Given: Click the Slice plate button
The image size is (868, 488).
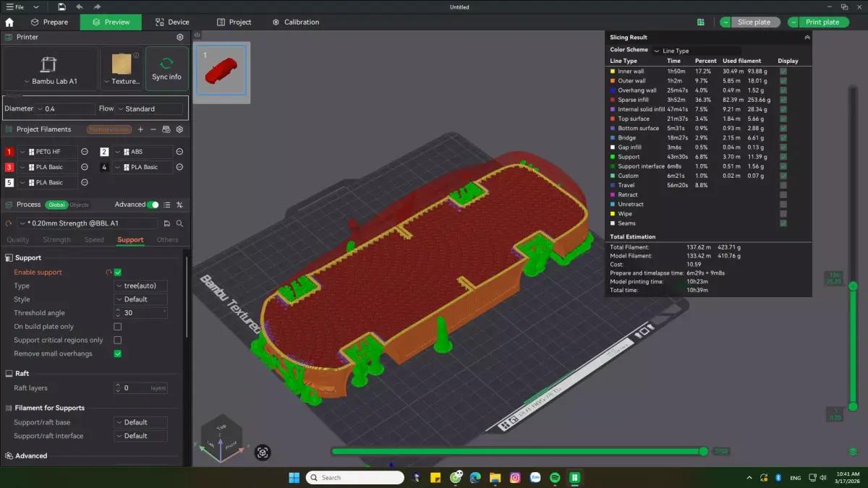Looking at the screenshot, I should 754,22.
